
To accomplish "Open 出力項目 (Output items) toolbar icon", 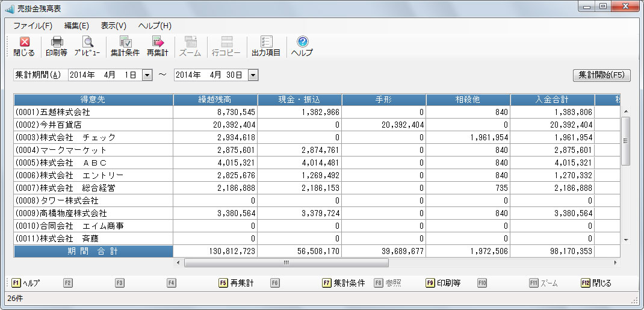I will click(266, 46).
